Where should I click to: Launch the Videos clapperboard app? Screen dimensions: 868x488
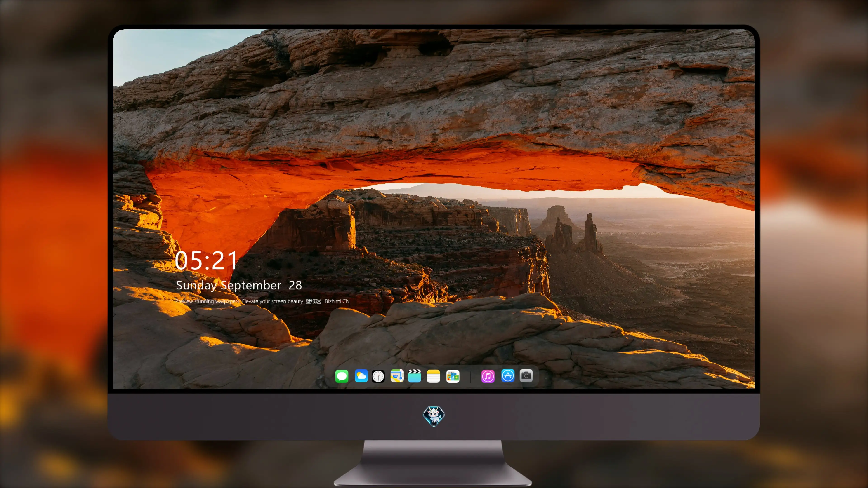(415, 376)
